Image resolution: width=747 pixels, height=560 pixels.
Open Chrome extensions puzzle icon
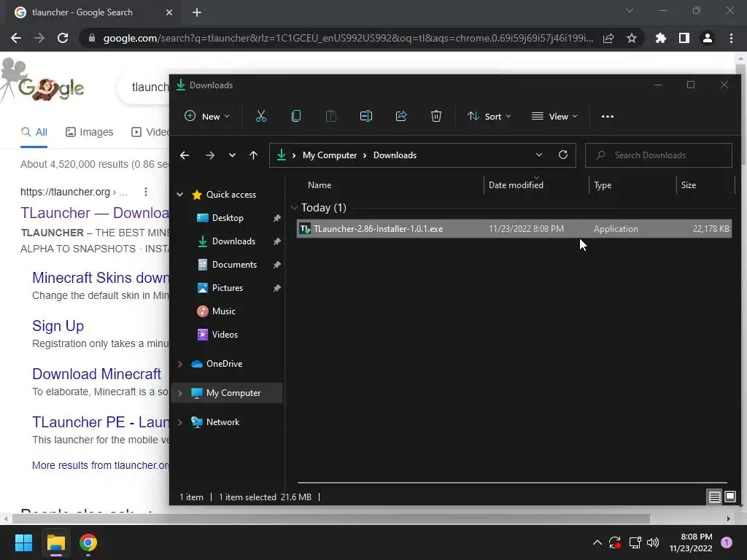[x=661, y=38]
